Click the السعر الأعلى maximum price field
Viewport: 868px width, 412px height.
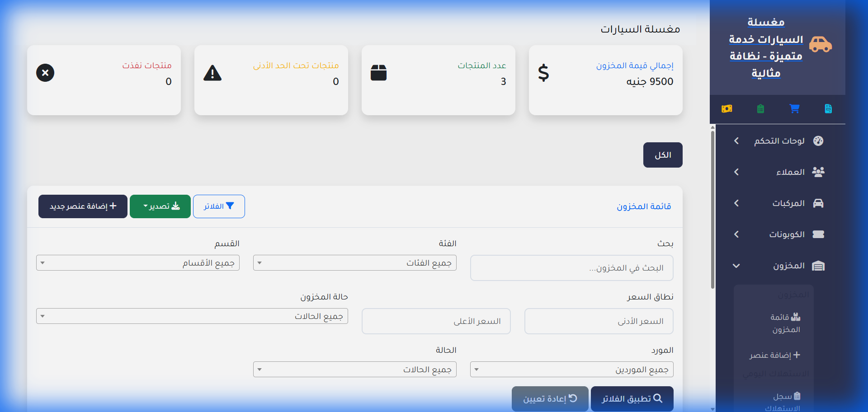pyautogui.click(x=436, y=321)
